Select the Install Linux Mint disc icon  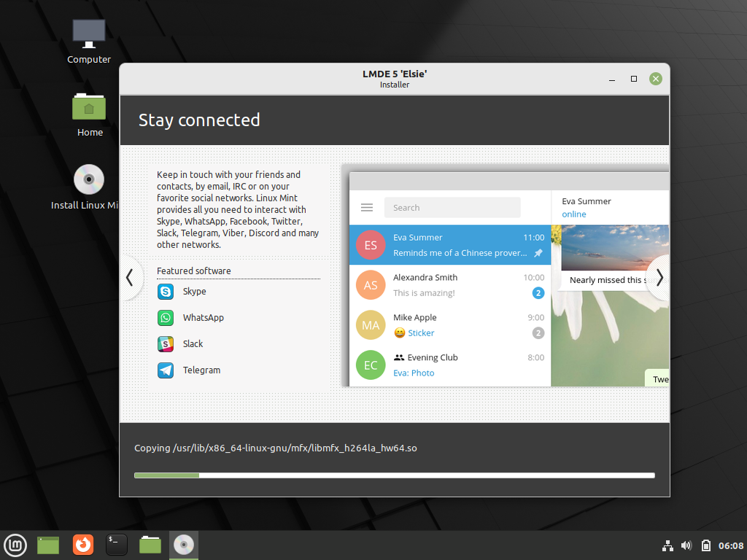coord(88,179)
